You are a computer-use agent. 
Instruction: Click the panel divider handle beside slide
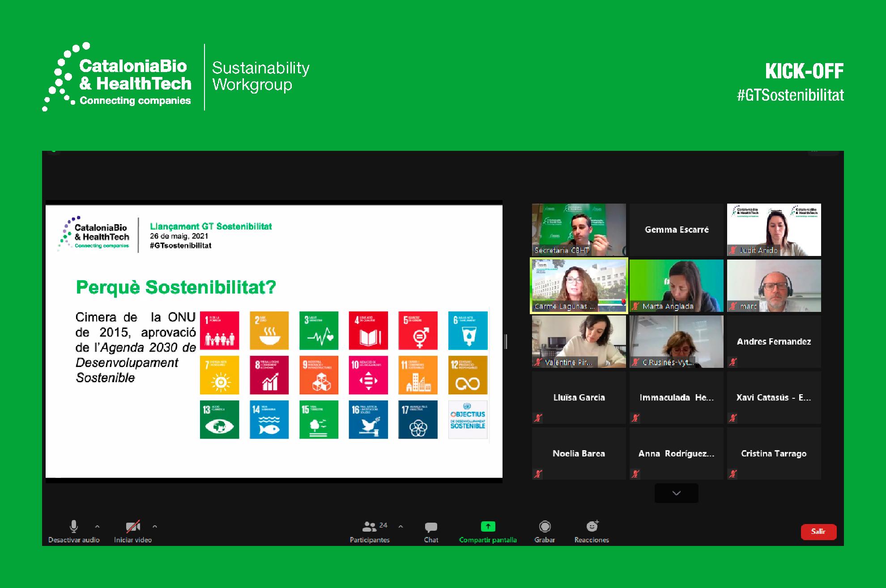point(506,341)
